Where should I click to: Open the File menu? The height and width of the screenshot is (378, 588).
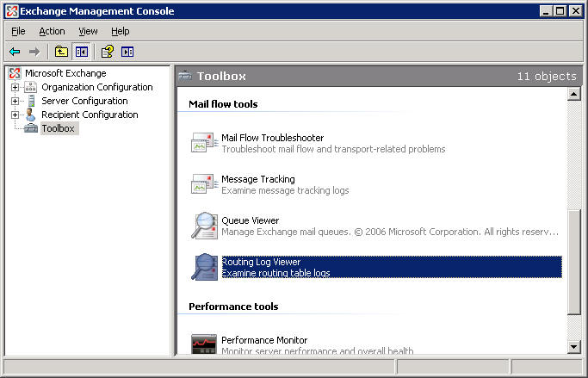coord(18,32)
